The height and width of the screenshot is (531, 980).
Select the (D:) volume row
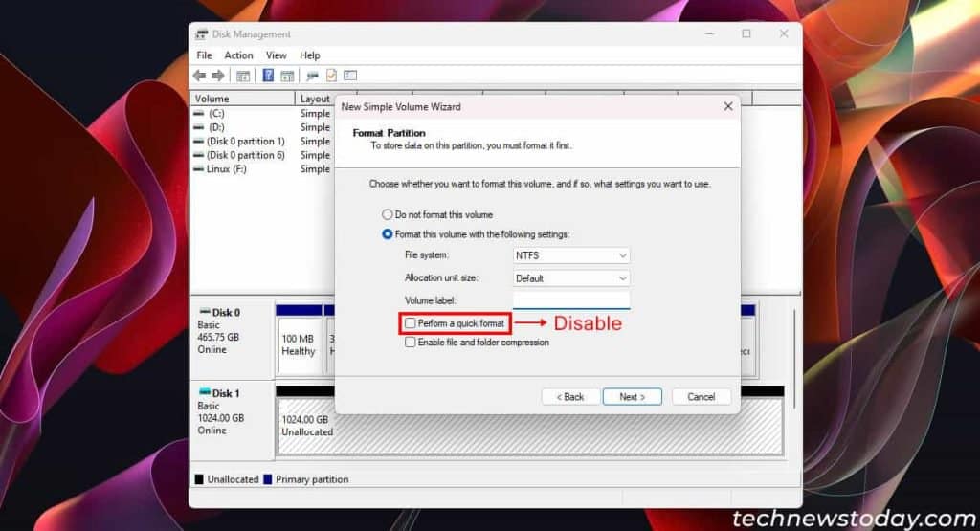click(x=262, y=127)
